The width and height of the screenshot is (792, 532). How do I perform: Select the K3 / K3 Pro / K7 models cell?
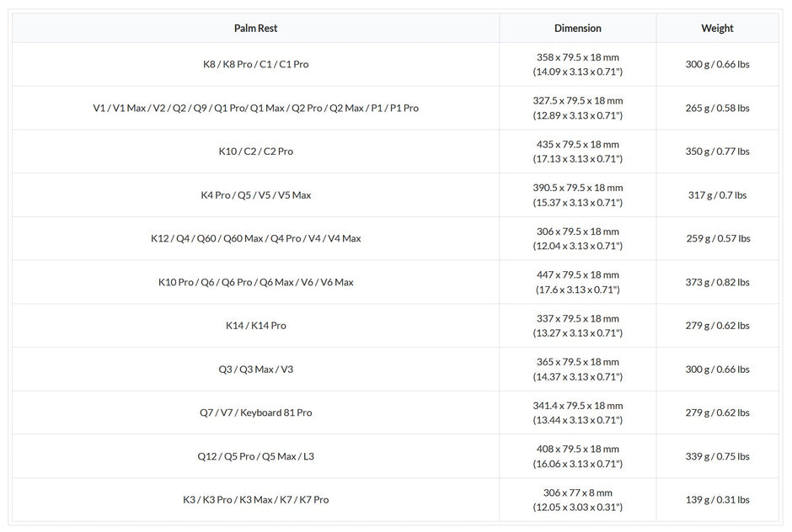[x=255, y=499]
